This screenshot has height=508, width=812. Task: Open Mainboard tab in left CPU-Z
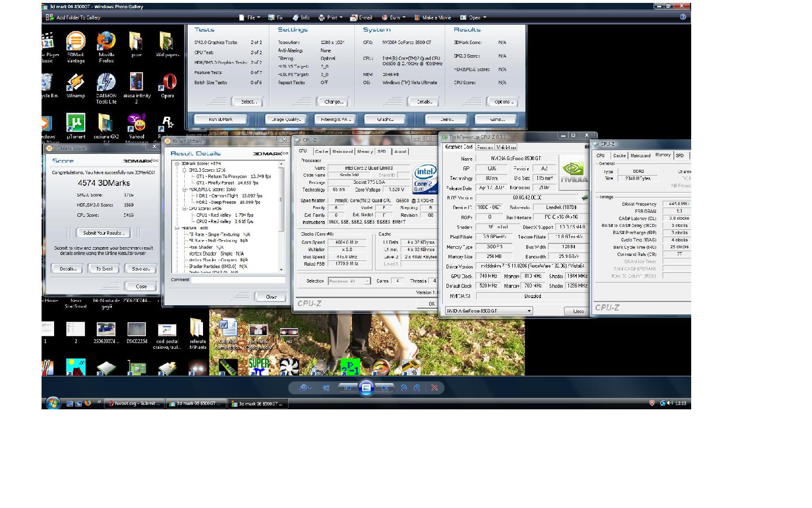pos(342,151)
